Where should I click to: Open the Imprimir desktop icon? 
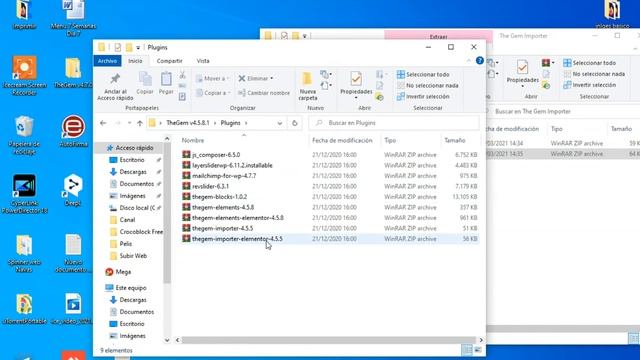(x=24, y=16)
